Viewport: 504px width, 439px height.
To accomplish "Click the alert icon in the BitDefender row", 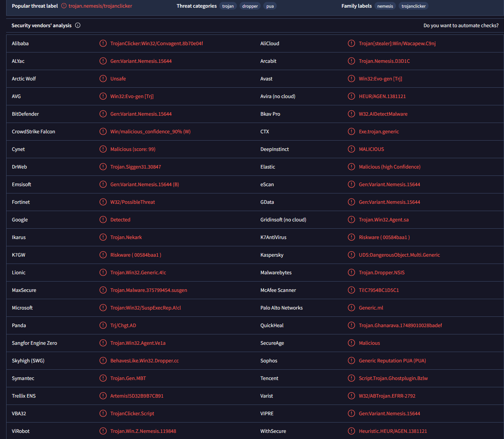I will pyautogui.click(x=103, y=114).
